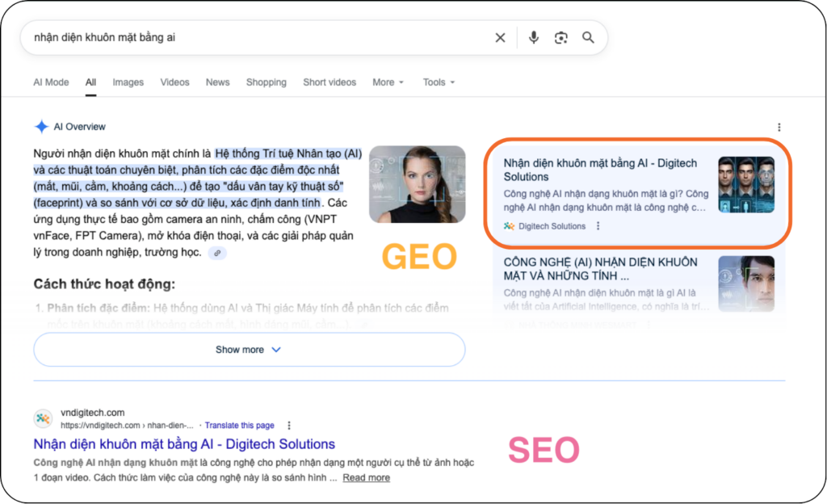Open vndigitech.com result three-dot menu
Screen dimensions: 827x504
point(289,425)
